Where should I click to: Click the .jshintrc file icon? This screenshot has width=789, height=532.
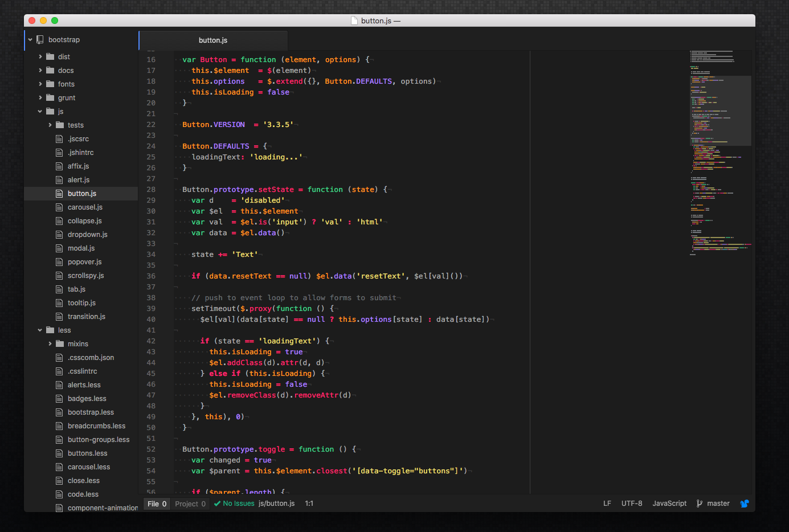point(59,153)
